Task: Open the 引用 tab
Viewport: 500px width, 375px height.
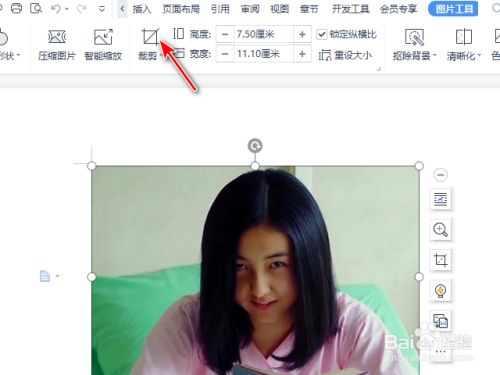Action: click(220, 9)
